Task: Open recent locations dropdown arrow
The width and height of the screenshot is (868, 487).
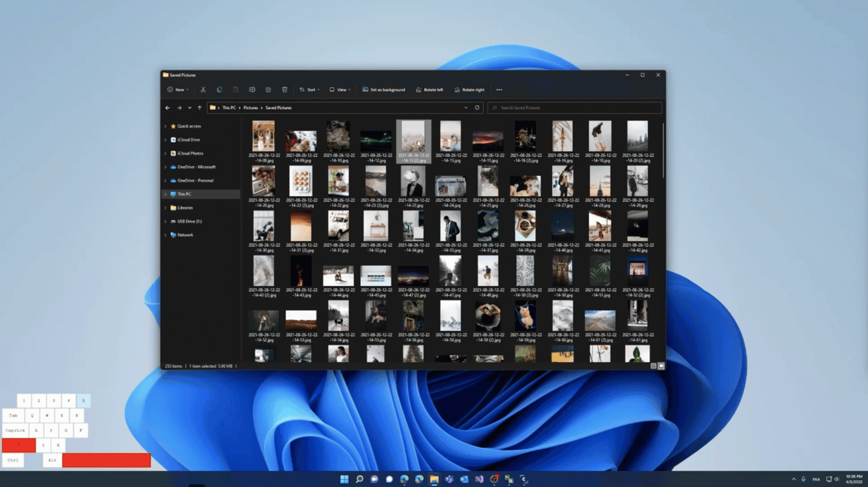Action: tap(190, 108)
